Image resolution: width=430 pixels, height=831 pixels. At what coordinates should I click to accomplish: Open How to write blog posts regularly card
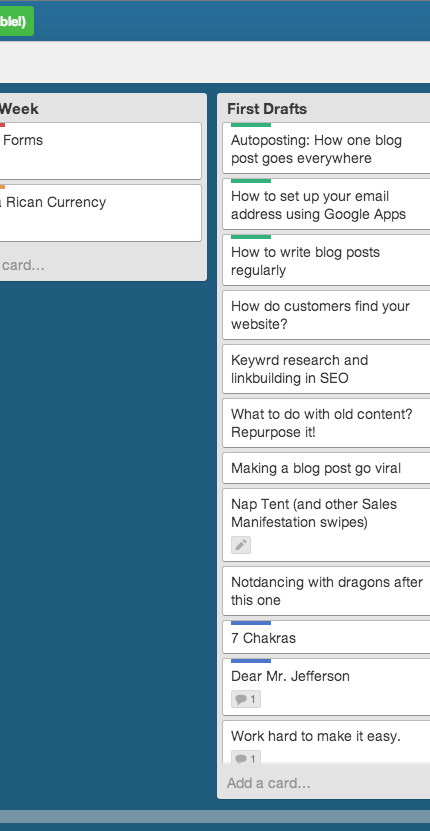[x=326, y=260]
